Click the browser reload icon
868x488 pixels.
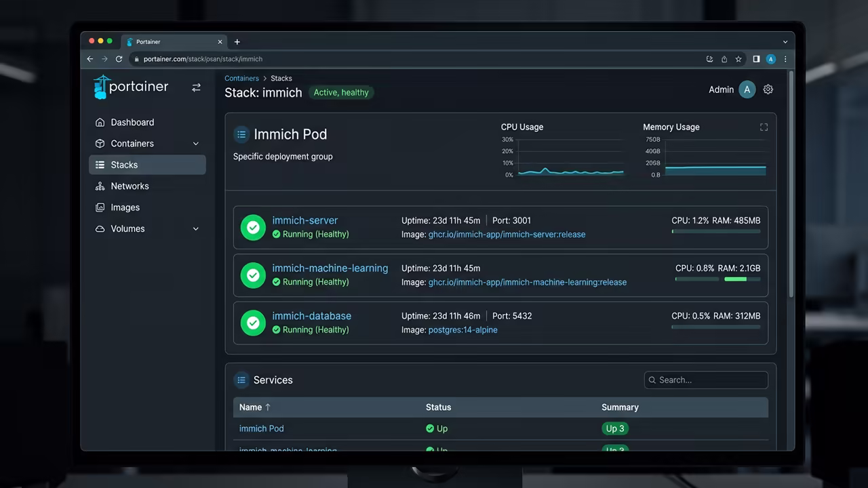point(119,59)
